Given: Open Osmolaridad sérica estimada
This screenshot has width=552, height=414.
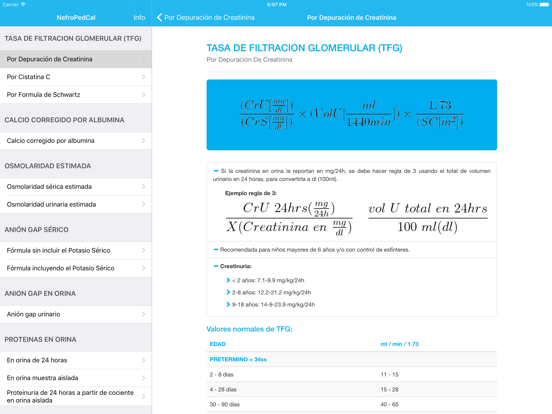Looking at the screenshot, I should [x=76, y=187].
